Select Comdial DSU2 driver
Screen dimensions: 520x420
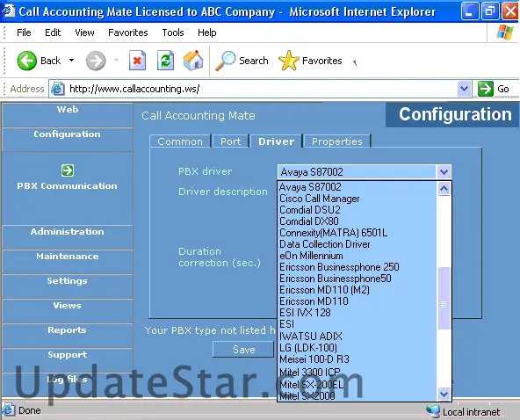357,210
